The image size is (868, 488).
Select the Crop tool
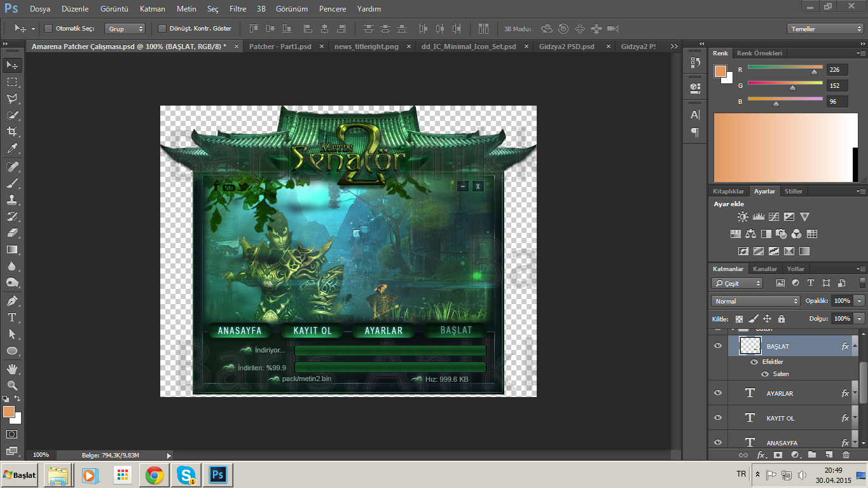pos(12,132)
